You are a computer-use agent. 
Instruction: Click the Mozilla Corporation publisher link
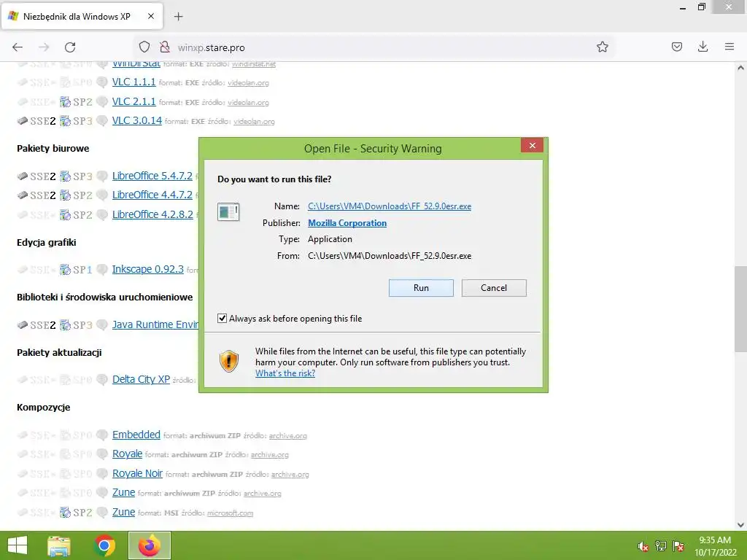click(x=347, y=223)
